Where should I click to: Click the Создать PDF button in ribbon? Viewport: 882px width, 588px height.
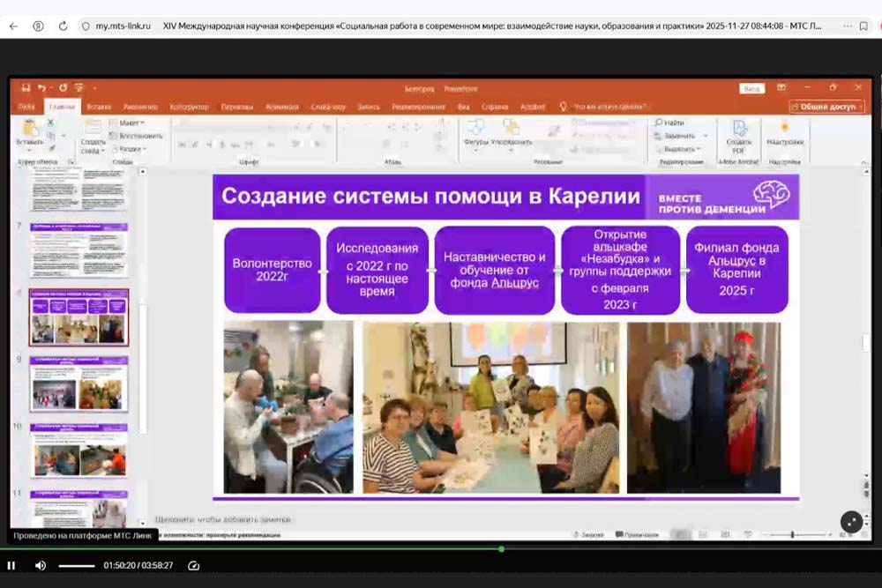click(738, 137)
